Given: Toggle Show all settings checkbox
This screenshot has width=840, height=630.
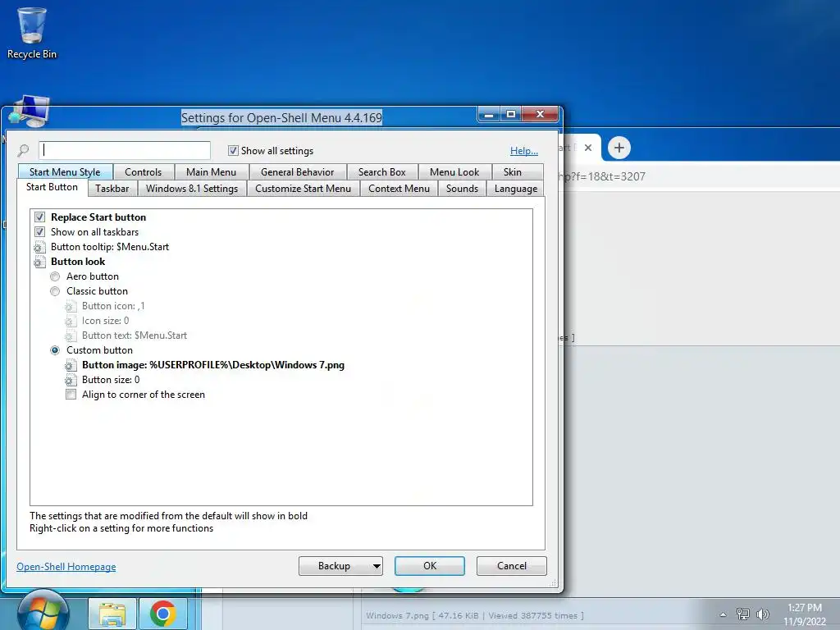Looking at the screenshot, I should coord(233,151).
